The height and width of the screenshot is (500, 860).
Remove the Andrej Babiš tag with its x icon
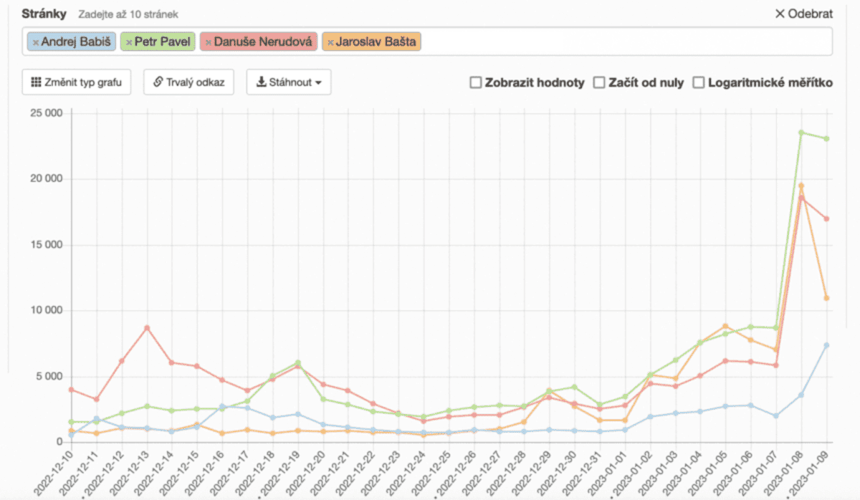[x=35, y=41]
